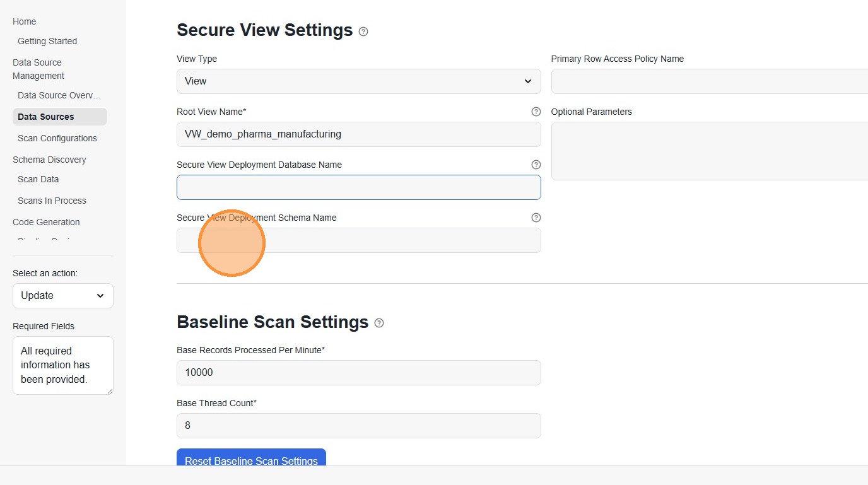Focus Secure View Deployment Schema Name field

coord(358,240)
